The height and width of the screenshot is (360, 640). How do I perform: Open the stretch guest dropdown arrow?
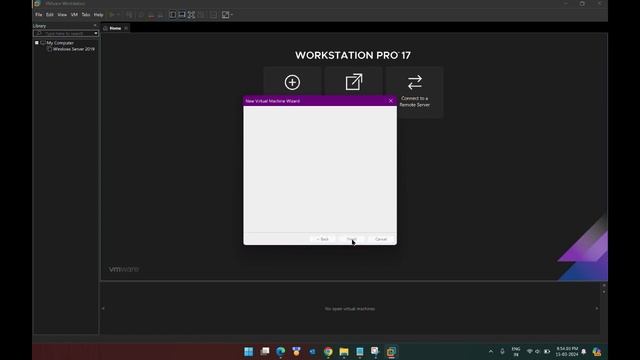232,15
